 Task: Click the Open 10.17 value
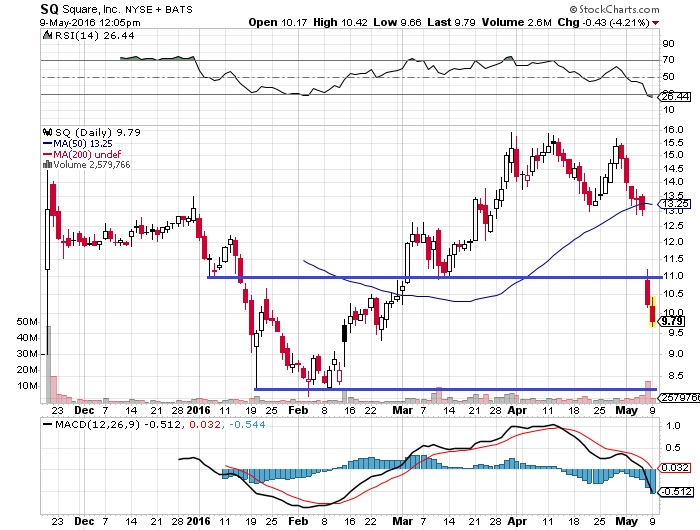278,22
